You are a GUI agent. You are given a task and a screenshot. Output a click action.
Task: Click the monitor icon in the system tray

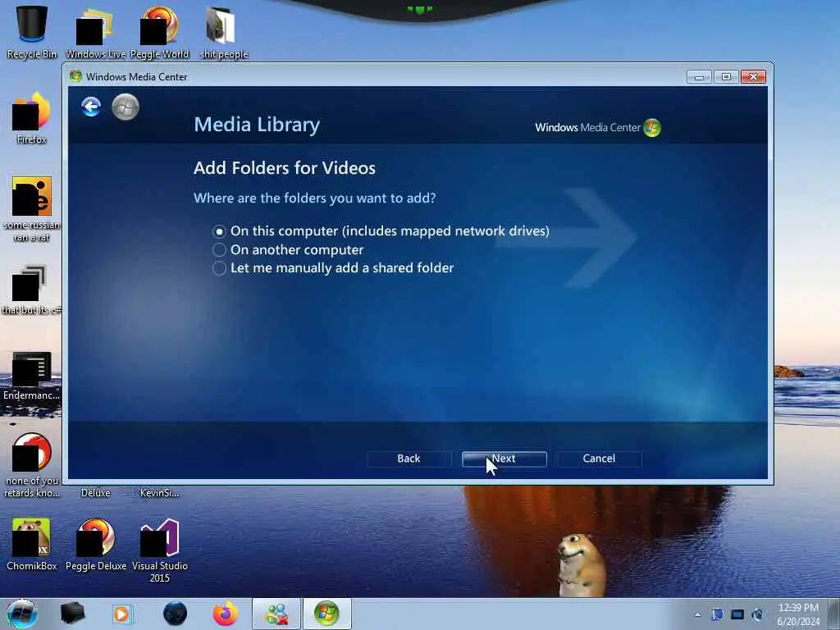[737, 614]
